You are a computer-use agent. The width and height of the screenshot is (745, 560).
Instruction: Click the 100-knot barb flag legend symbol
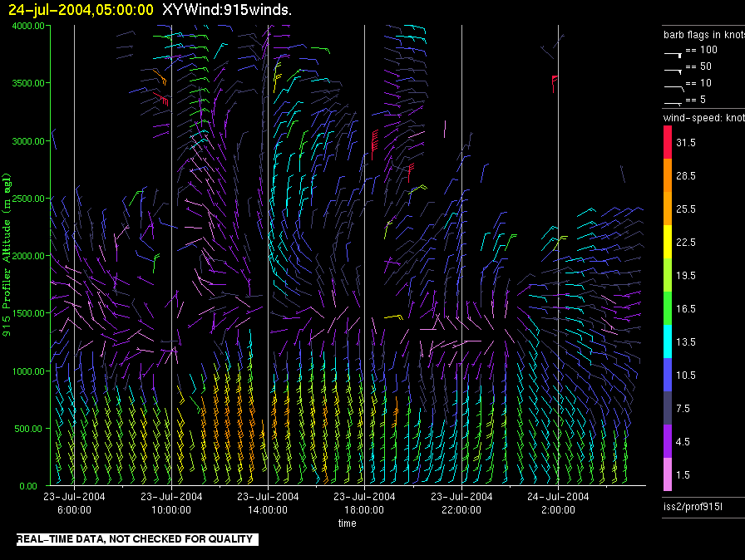[x=673, y=52]
